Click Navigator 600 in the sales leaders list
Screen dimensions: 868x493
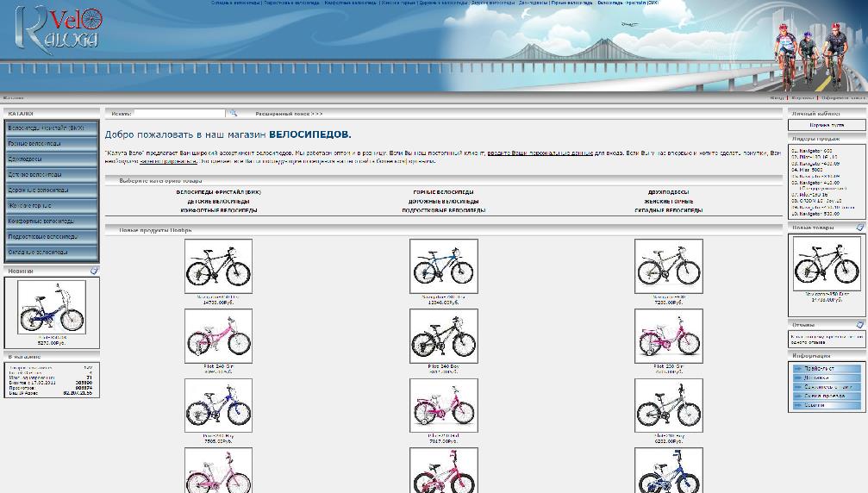(813, 151)
